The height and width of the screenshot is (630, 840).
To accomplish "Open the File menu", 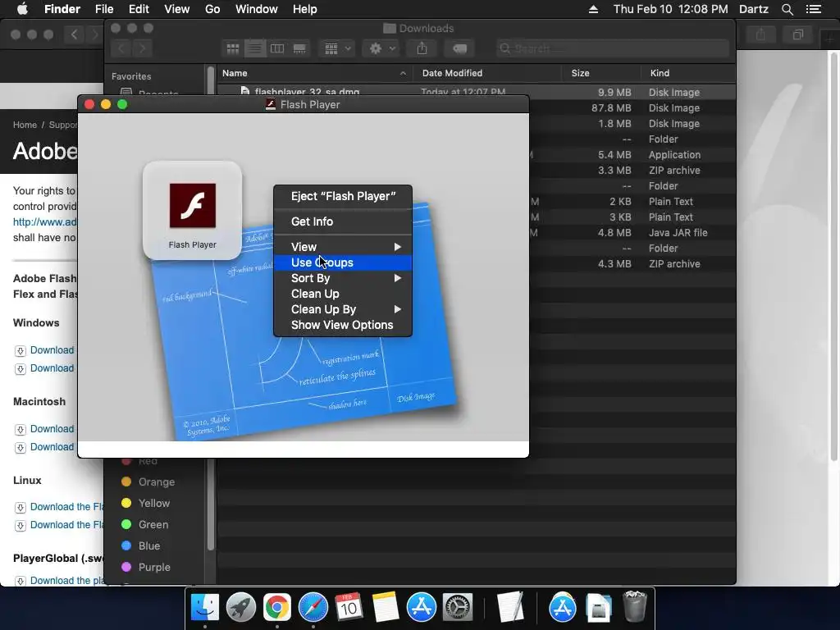I will tap(104, 9).
